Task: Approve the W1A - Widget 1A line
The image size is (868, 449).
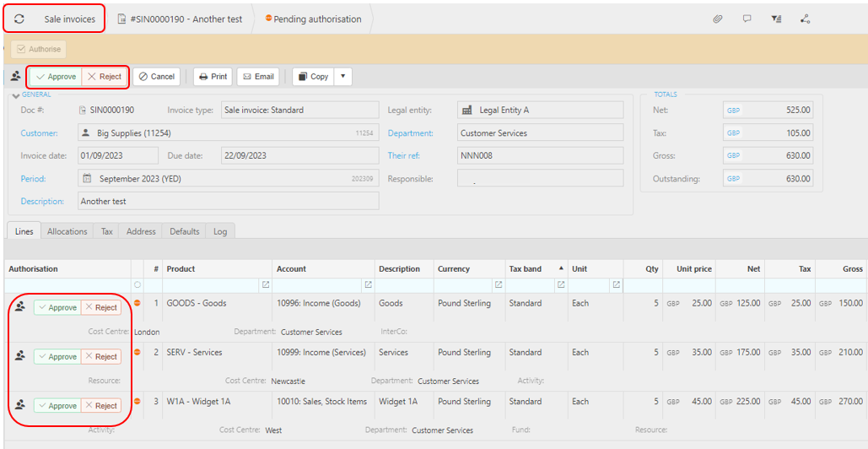Action: pyautogui.click(x=57, y=406)
